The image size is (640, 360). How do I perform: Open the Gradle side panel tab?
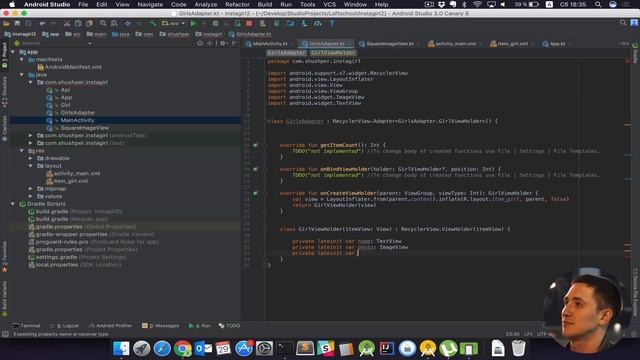tap(635, 52)
